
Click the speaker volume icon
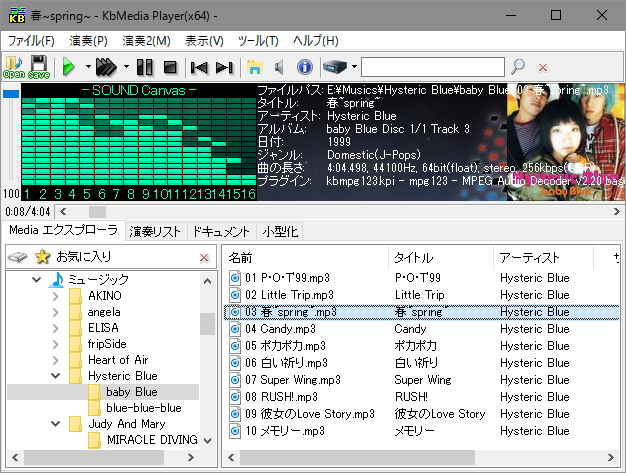tap(279, 67)
